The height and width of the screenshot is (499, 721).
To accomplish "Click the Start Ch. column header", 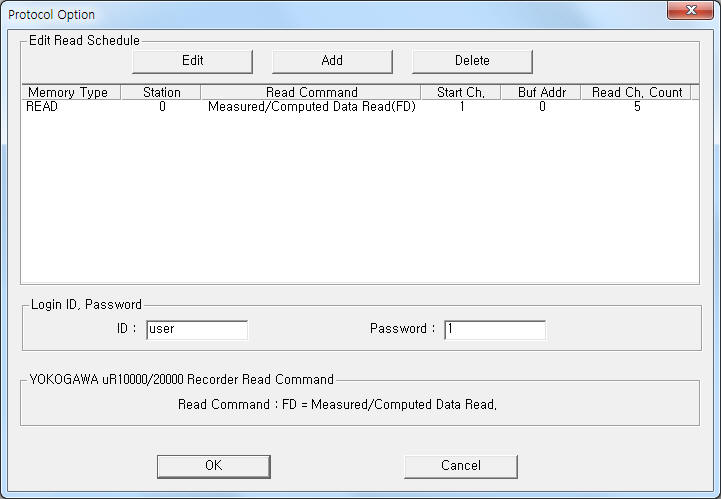I will (461, 93).
